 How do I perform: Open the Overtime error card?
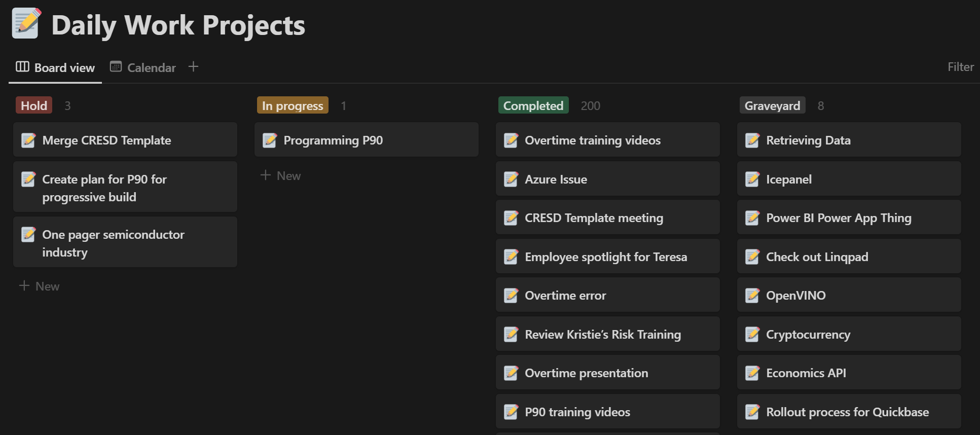coord(608,295)
